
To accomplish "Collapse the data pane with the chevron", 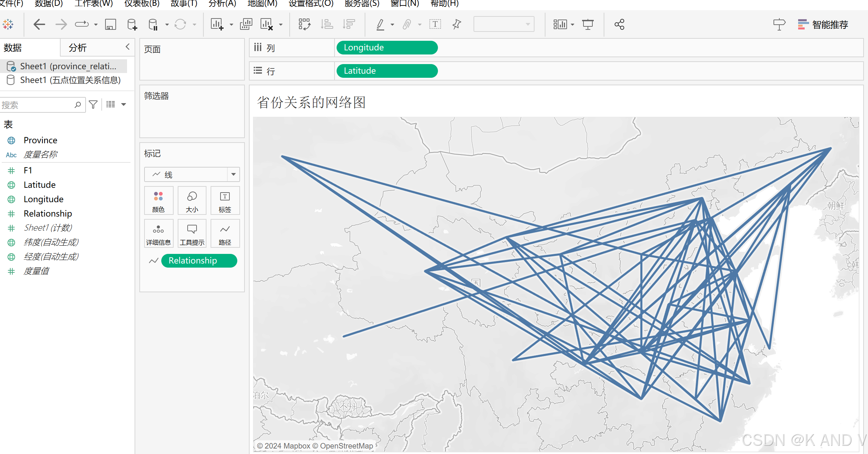I will pos(128,47).
